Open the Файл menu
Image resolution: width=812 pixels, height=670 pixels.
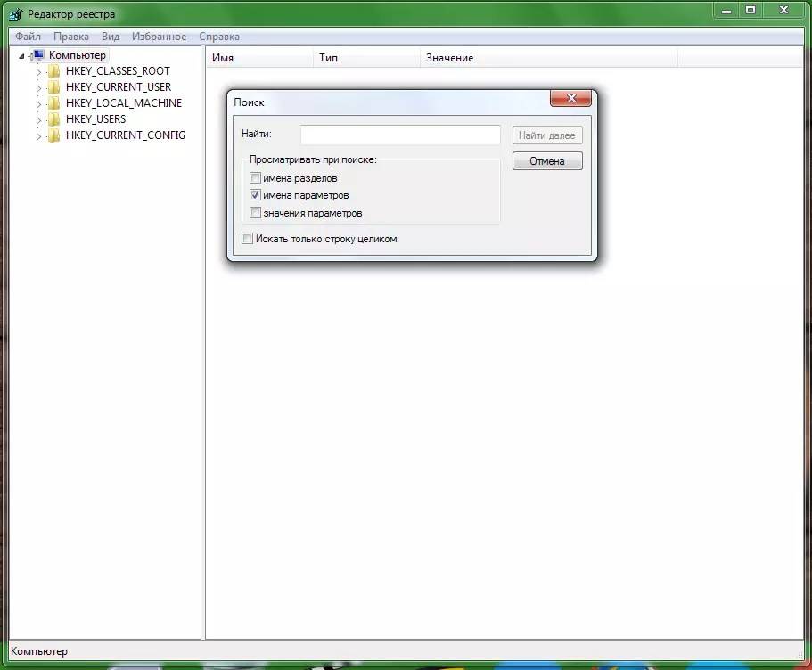tap(28, 37)
